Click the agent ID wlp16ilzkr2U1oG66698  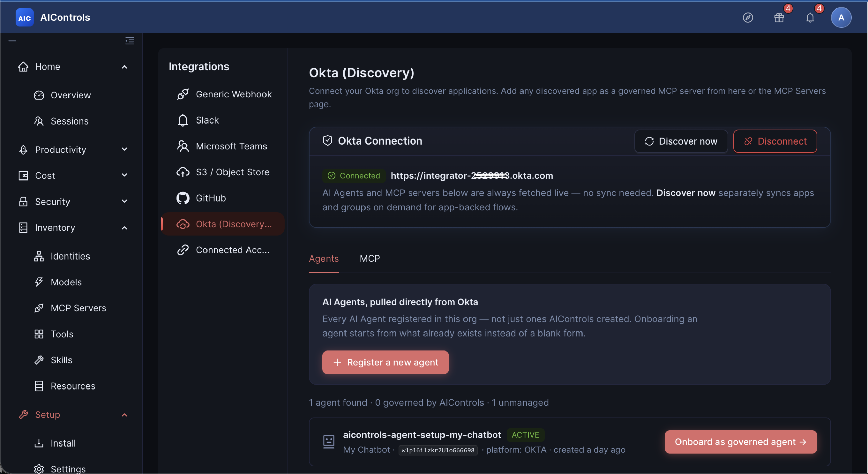[438, 450]
